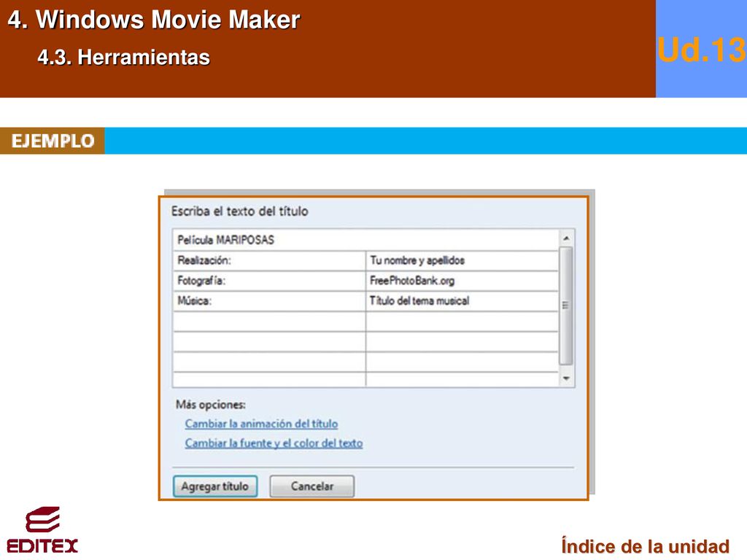747x560 pixels.
Task: Click the scrollbar up arrow in title text box
Action: tap(566, 238)
